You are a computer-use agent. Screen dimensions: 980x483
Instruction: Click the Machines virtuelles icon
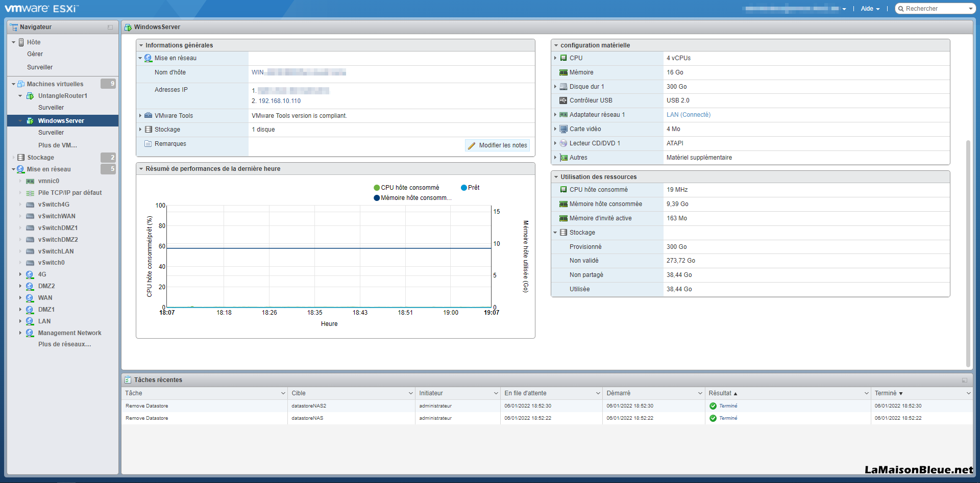(x=21, y=84)
